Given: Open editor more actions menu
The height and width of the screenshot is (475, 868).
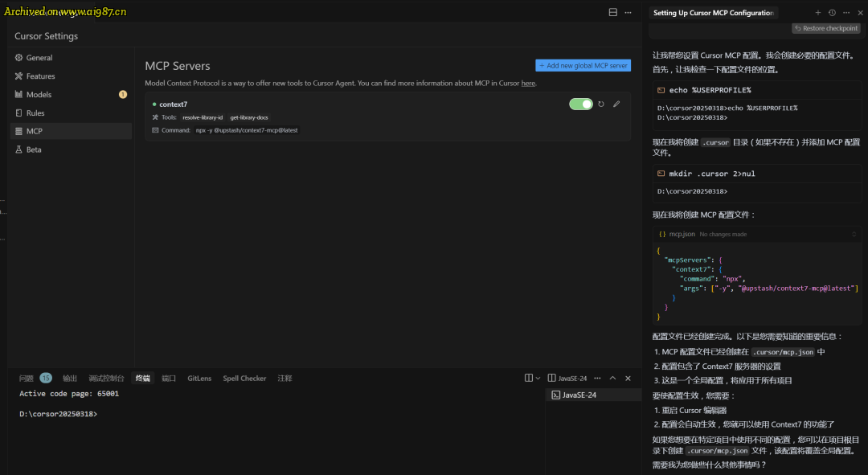Looking at the screenshot, I should pyautogui.click(x=628, y=12).
